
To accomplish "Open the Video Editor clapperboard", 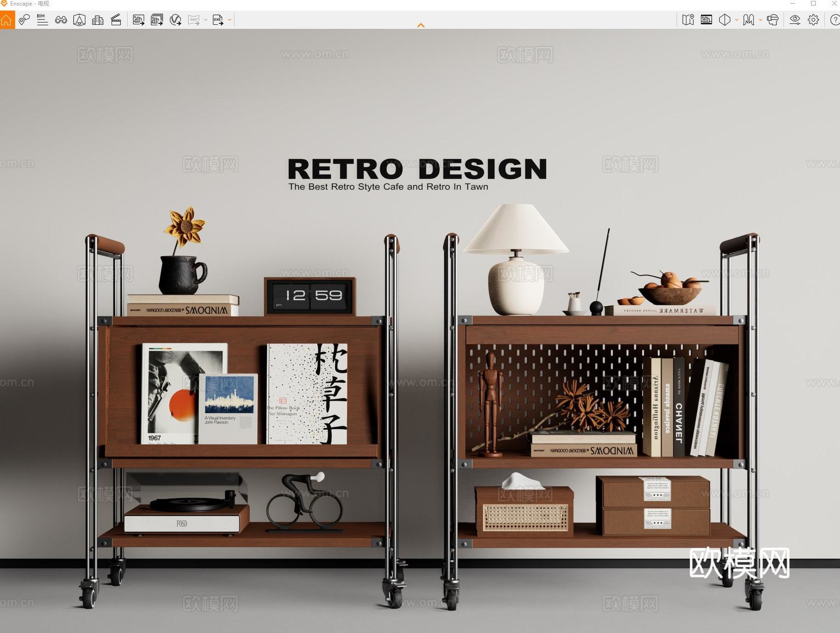I will [x=116, y=20].
